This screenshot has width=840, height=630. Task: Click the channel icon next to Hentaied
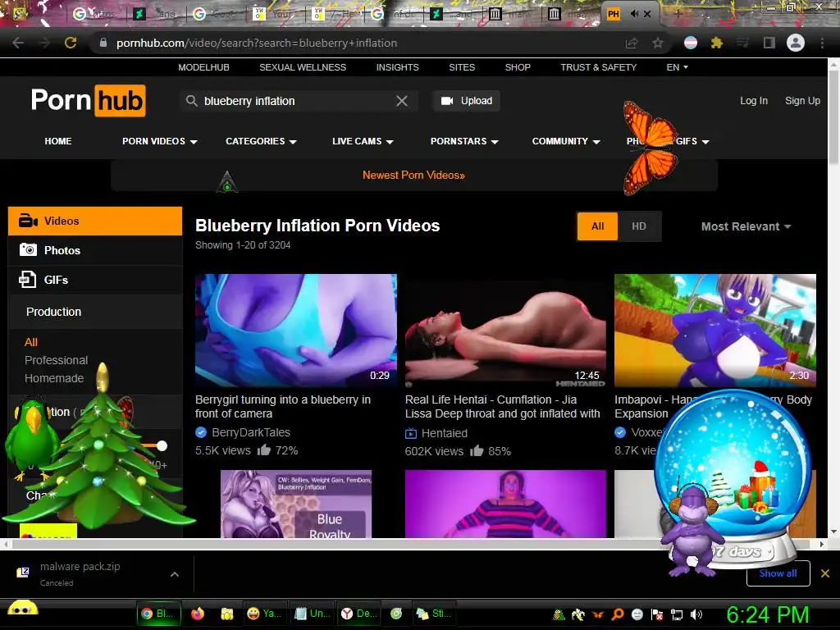click(x=411, y=433)
